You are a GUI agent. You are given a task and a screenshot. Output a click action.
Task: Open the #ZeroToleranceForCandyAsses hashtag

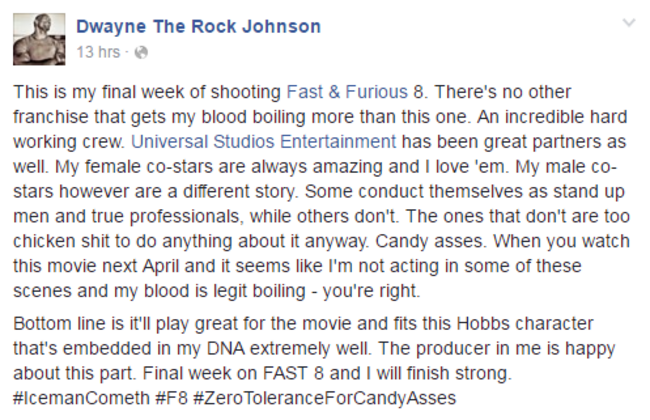pyautogui.click(x=325, y=398)
